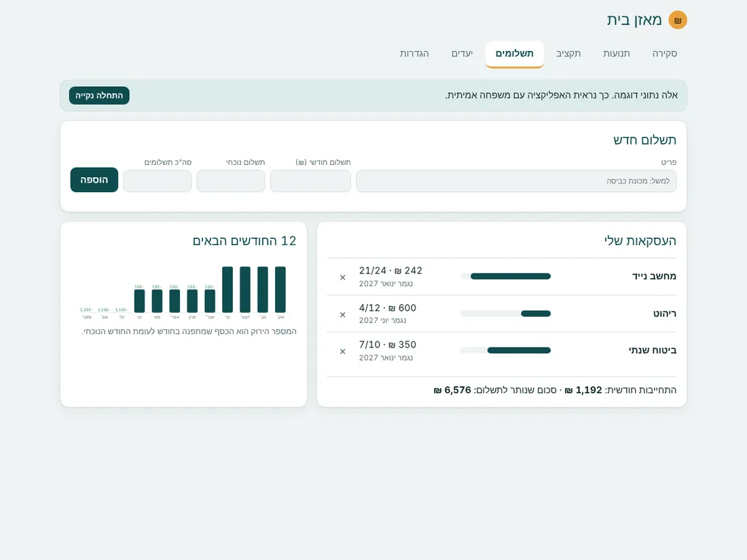Click the יוני bar in the chart
This screenshot has width=747, height=560.
click(x=140, y=301)
